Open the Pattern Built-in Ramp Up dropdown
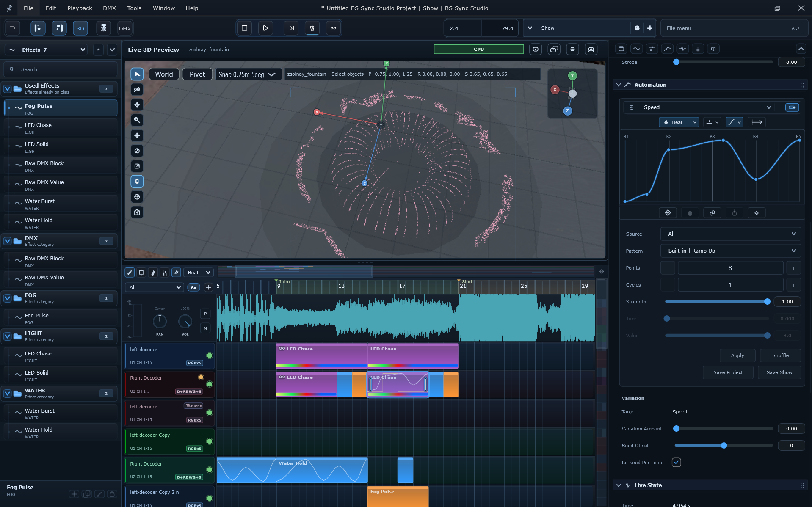Viewport: 812px width, 507px height. point(731,251)
